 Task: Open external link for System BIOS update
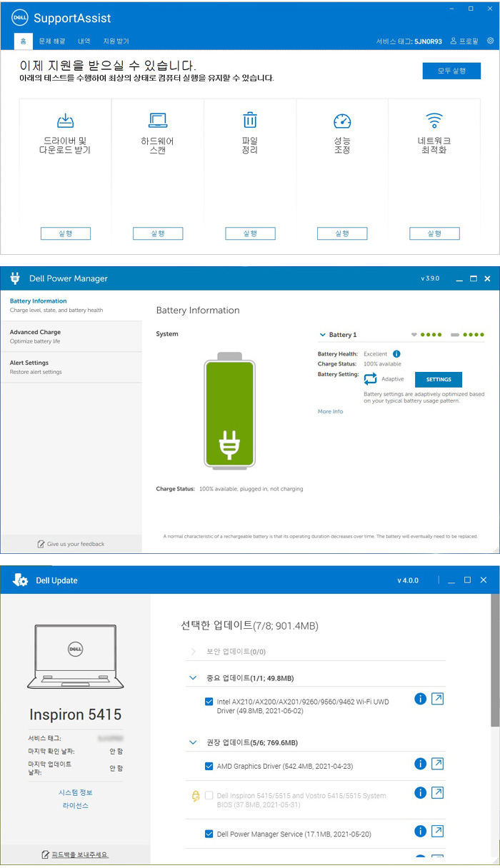click(x=438, y=792)
